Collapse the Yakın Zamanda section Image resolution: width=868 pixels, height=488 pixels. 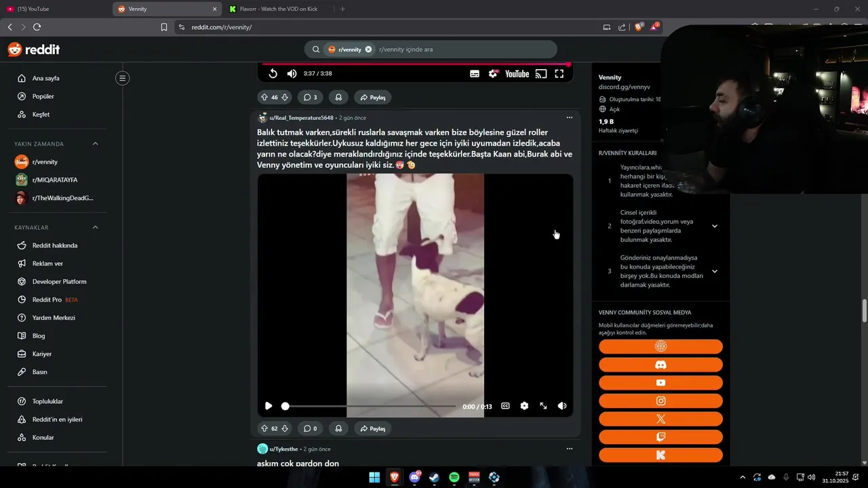click(95, 144)
